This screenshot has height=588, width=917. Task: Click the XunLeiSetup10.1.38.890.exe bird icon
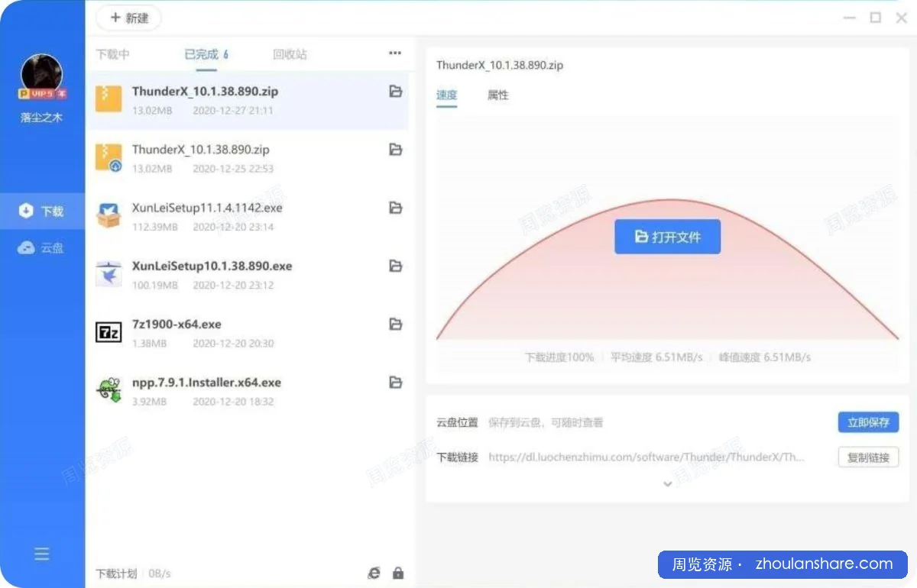[109, 273]
